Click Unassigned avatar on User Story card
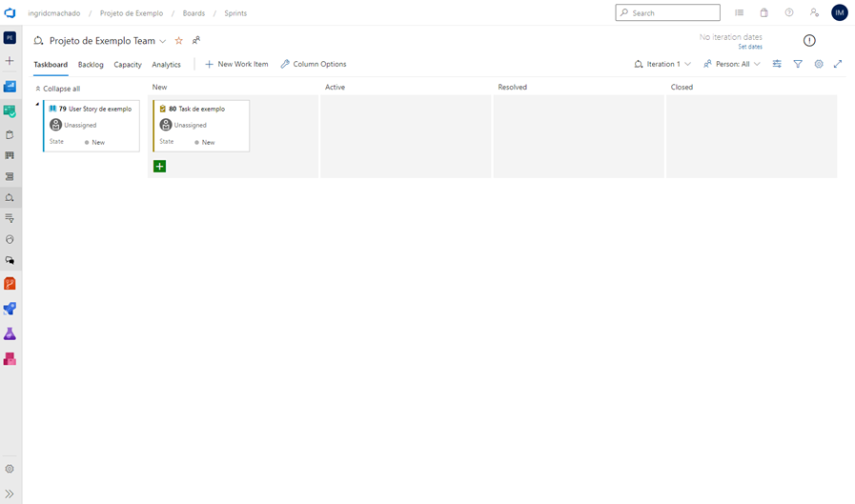Viewport: 855px width, 504px height. tap(55, 125)
